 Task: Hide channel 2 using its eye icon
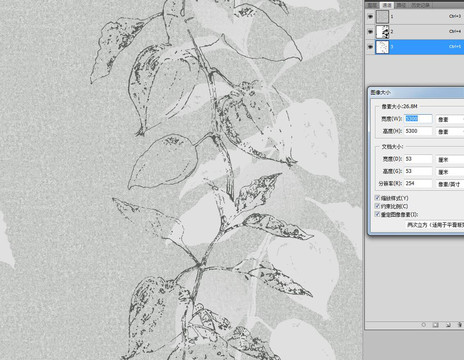(x=370, y=32)
